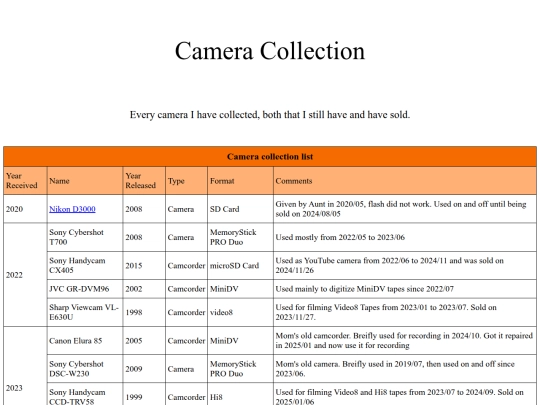
Task: Click the 'microSD Card' format cell
Action: point(240,266)
